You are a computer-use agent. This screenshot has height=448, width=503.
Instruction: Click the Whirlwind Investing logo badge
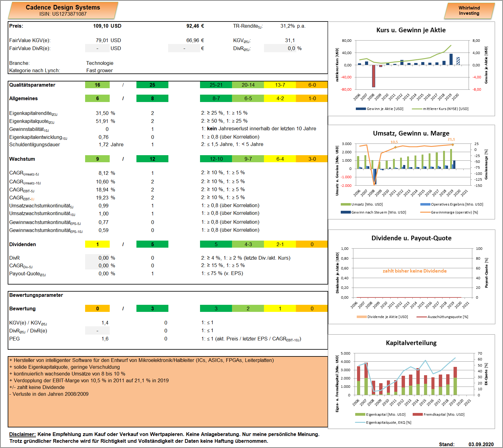point(469,11)
